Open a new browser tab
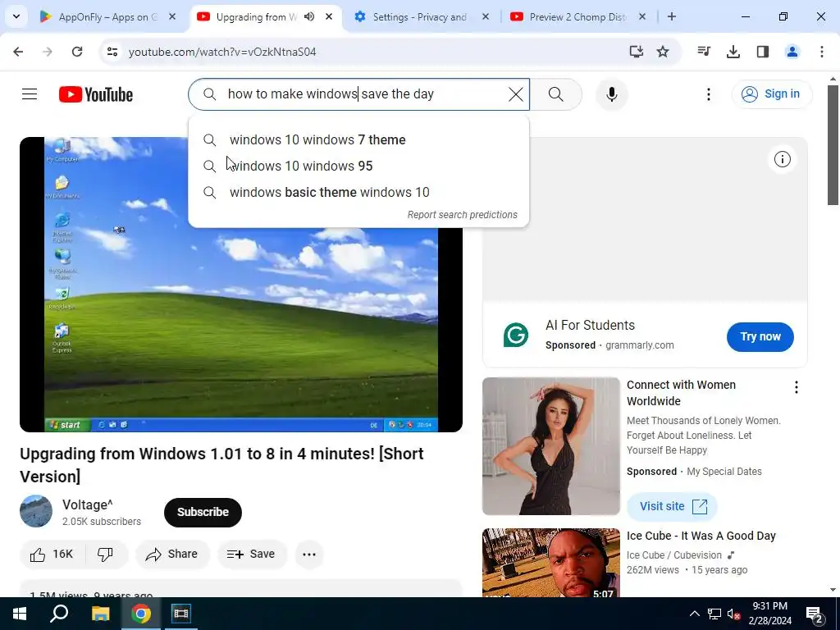This screenshot has height=630, width=840. point(671,17)
